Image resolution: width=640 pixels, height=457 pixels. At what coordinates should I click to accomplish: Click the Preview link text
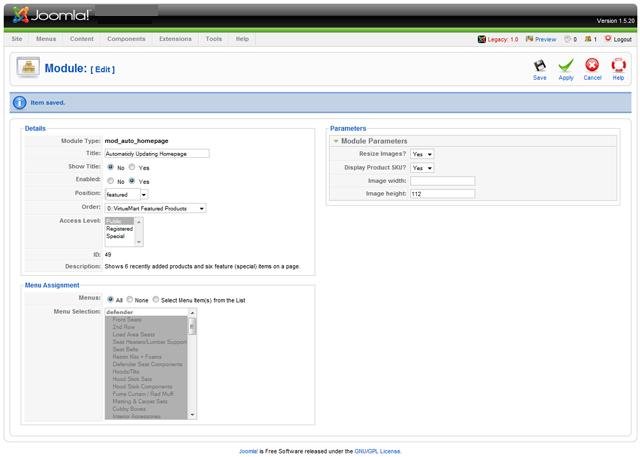pos(545,39)
